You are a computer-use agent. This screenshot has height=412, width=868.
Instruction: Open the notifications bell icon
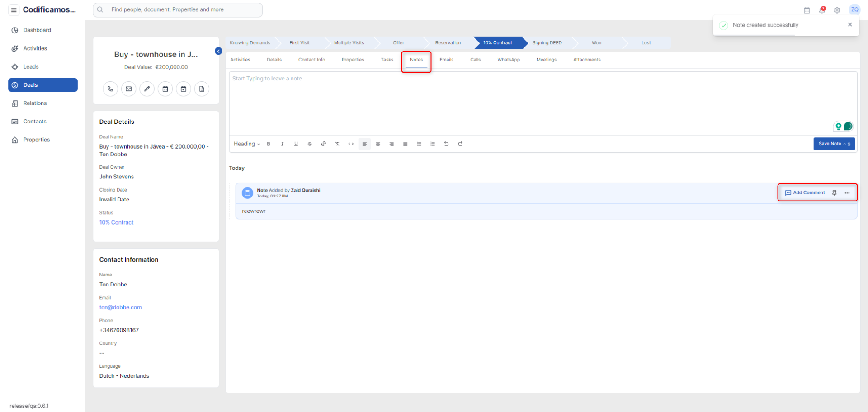tap(822, 10)
